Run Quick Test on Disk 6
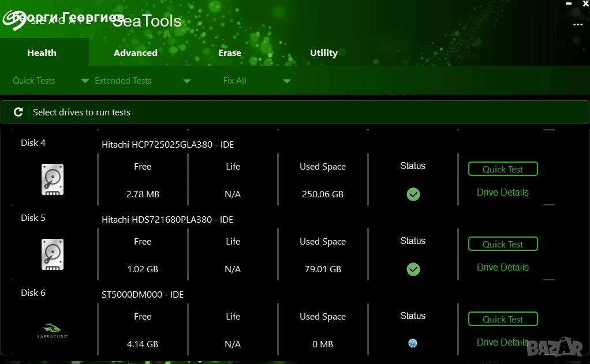The height and width of the screenshot is (364, 590). tap(502, 319)
